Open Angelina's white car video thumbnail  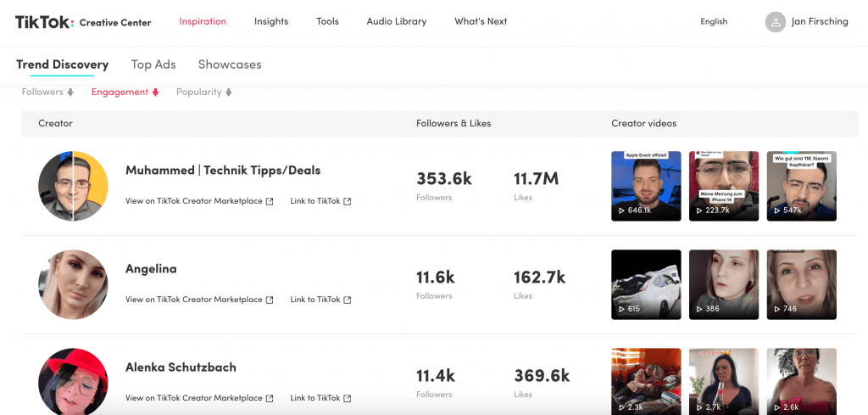(x=646, y=285)
